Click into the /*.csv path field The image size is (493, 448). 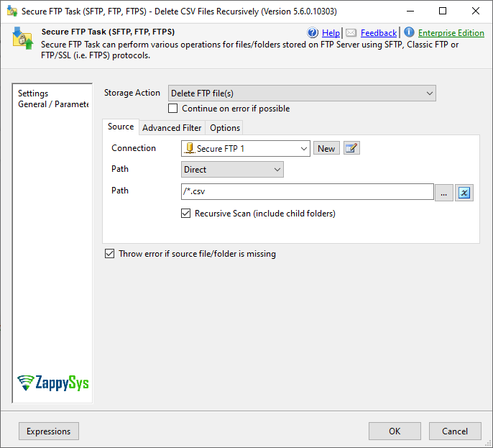click(307, 192)
